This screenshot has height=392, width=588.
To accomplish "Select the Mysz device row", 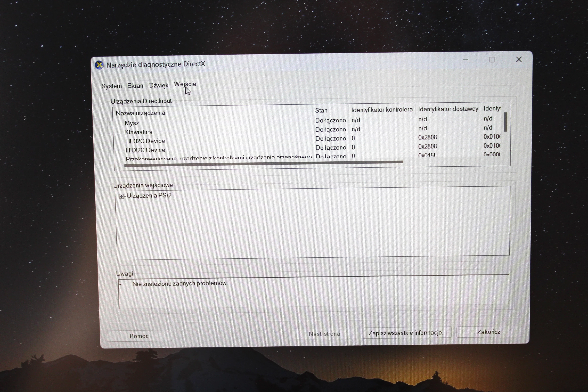I will coord(307,121).
